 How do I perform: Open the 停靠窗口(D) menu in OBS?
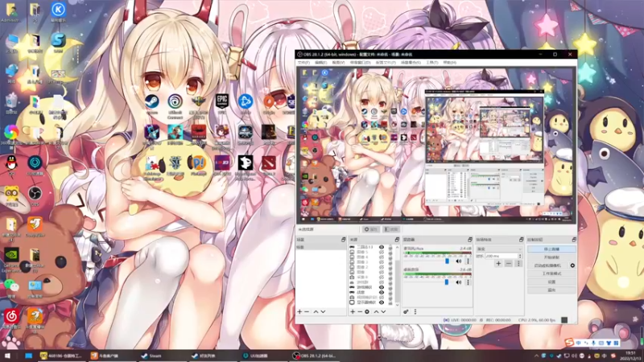point(360,63)
